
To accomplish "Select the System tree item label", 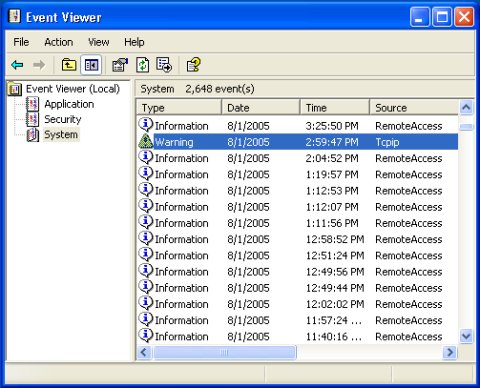I will [x=61, y=135].
